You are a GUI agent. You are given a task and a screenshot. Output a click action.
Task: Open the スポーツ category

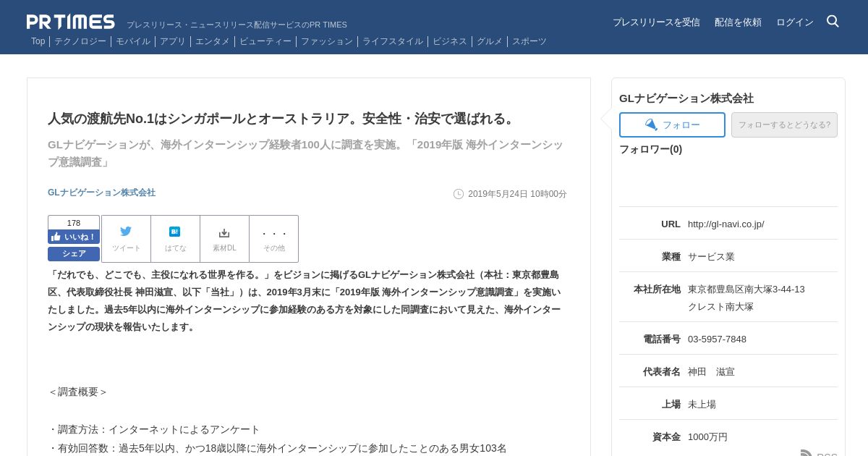(529, 41)
